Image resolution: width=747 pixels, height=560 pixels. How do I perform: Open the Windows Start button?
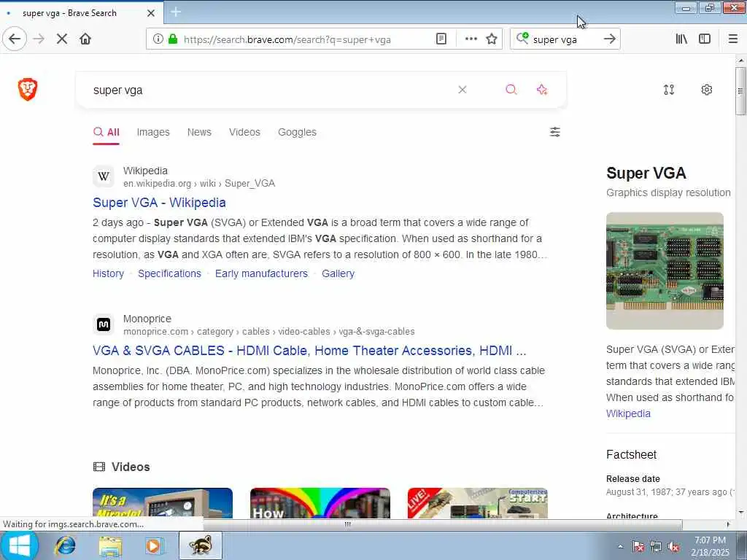[20, 545]
